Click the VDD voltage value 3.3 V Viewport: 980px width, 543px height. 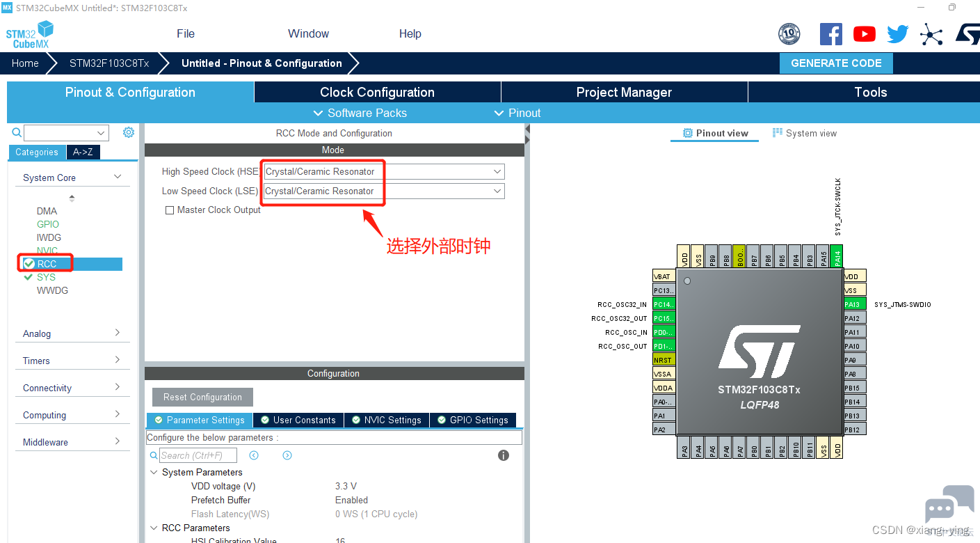pyautogui.click(x=346, y=486)
